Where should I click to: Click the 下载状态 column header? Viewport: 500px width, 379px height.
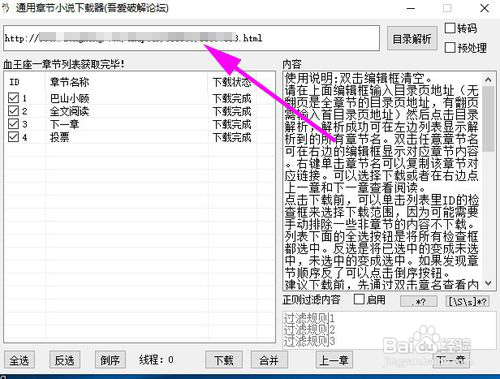(232, 82)
